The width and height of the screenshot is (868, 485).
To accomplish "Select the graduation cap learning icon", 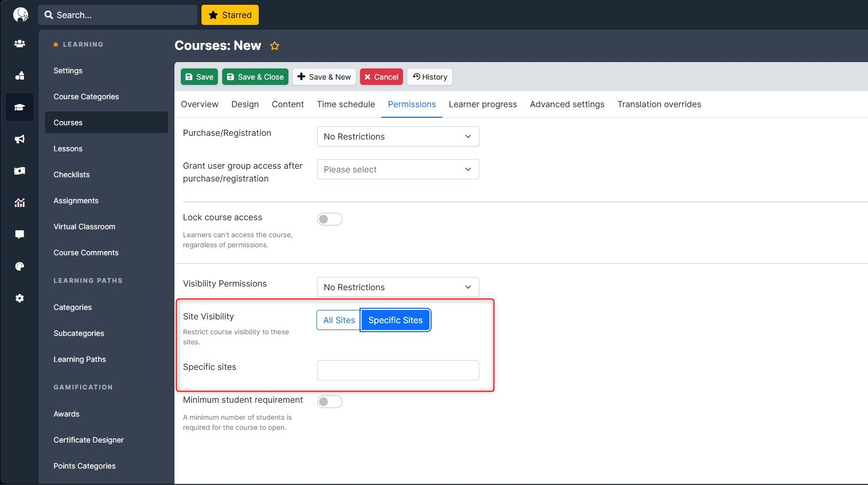I will pyautogui.click(x=20, y=107).
